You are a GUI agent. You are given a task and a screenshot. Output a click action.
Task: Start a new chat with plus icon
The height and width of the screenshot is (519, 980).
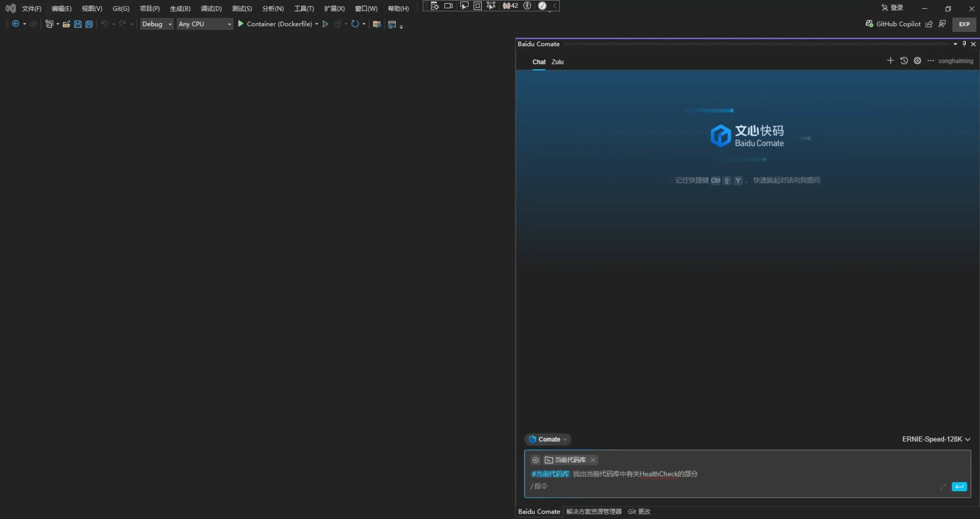[x=890, y=61]
